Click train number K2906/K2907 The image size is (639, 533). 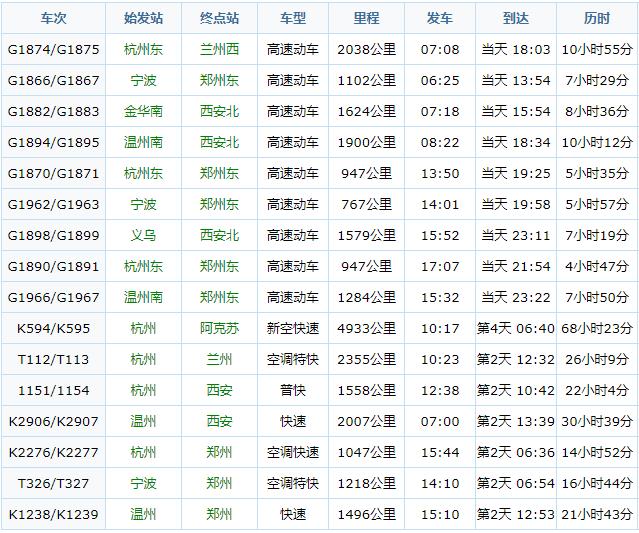(x=53, y=421)
